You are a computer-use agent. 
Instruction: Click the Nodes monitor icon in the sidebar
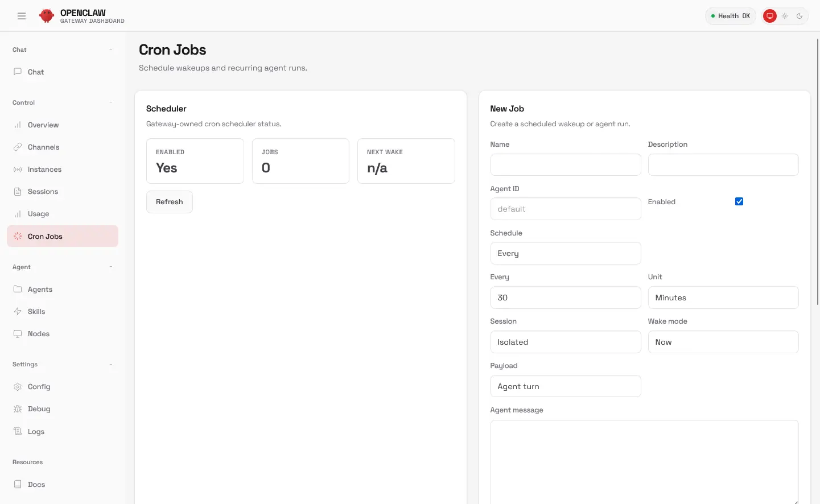tap(18, 334)
